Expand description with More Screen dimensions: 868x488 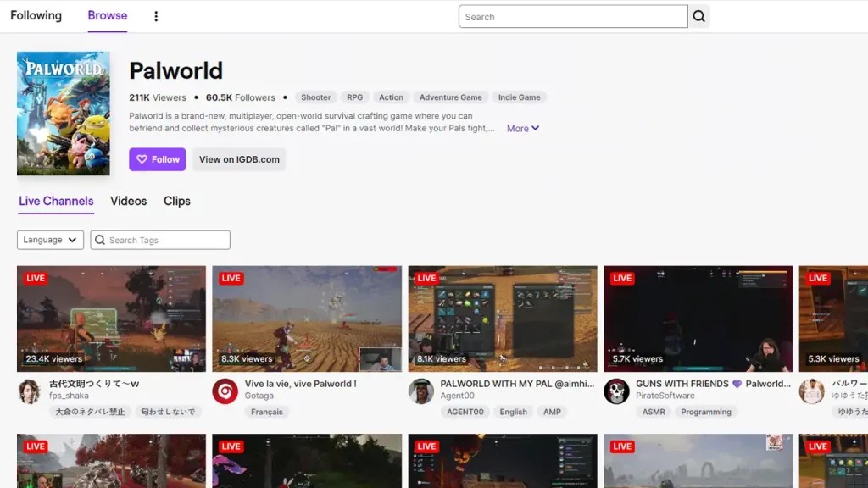pyautogui.click(x=522, y=129)
